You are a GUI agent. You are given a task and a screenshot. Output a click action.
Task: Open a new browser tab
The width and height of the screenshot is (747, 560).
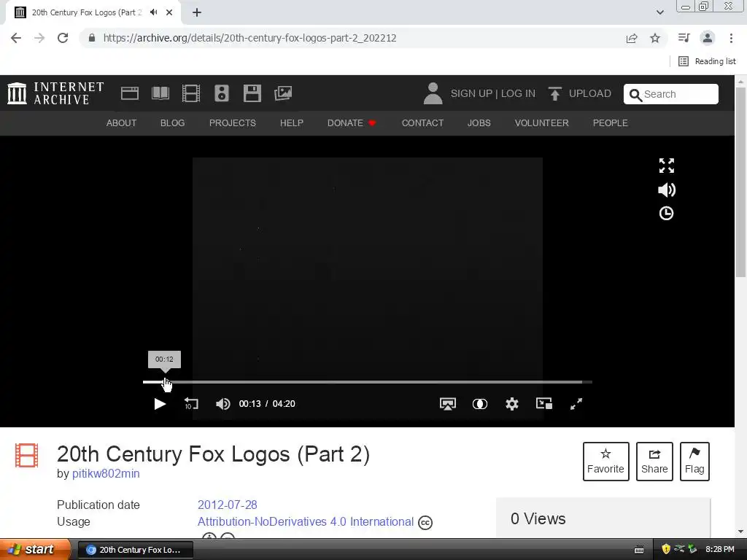click(197, 12)
